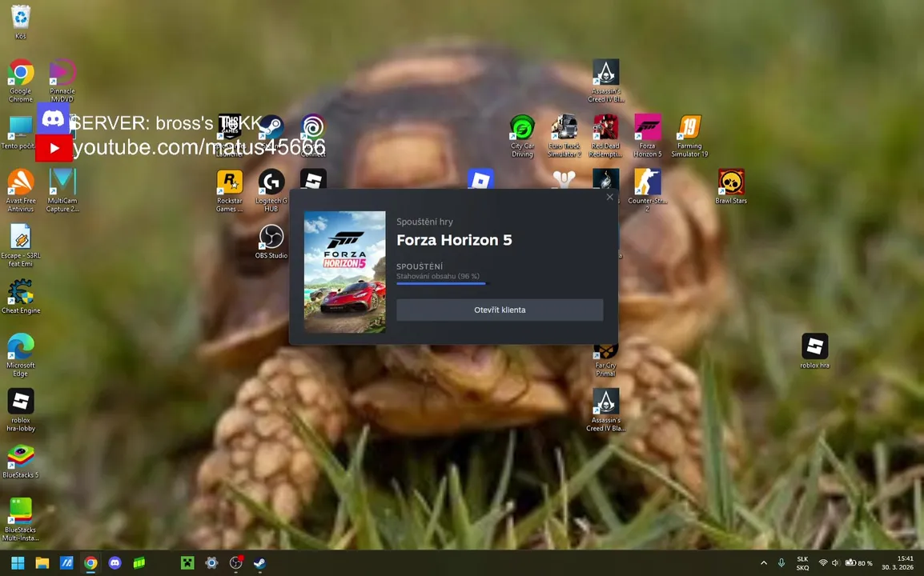The height and width of the screenshot is (576, 924).
Task: Click the download progress bar in Steam dialog
Action: pyautogui.click(x=443, y=284)
